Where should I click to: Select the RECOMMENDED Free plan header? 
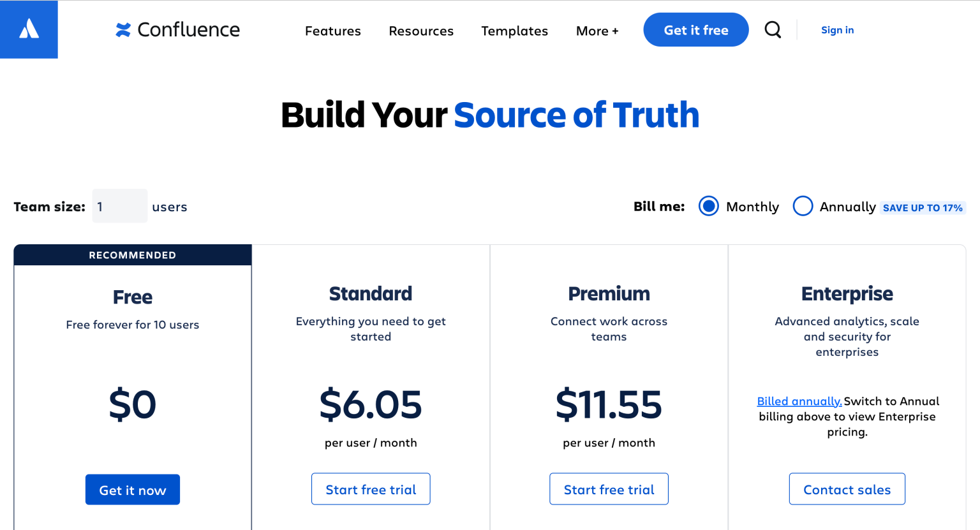pyautogui.click(x=132, y=254)
